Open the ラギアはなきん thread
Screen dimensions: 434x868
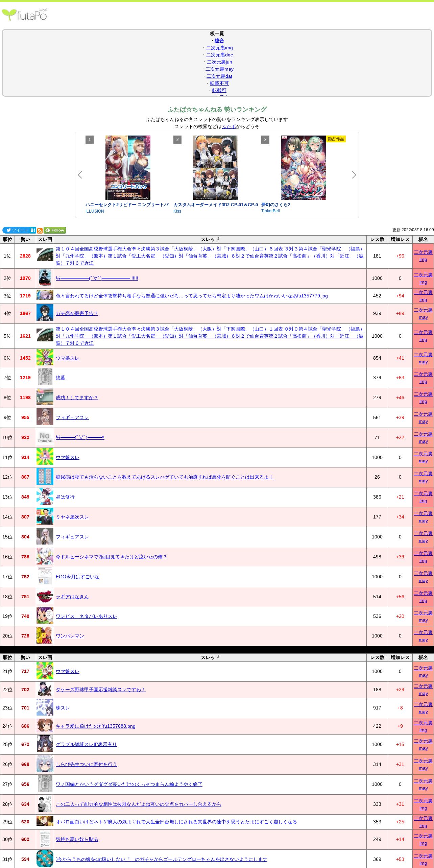72,597
